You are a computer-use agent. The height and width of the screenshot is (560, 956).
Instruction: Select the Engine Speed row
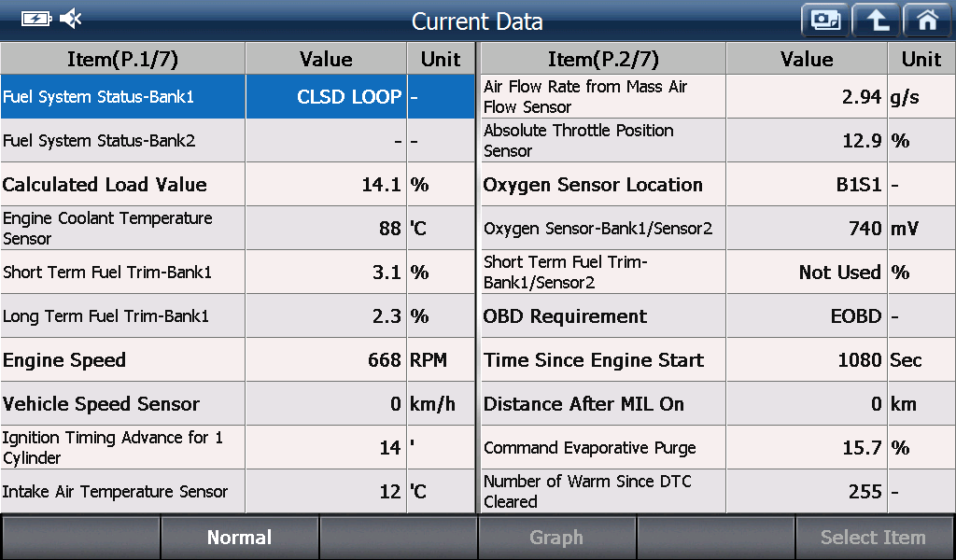tap(237, 360)
